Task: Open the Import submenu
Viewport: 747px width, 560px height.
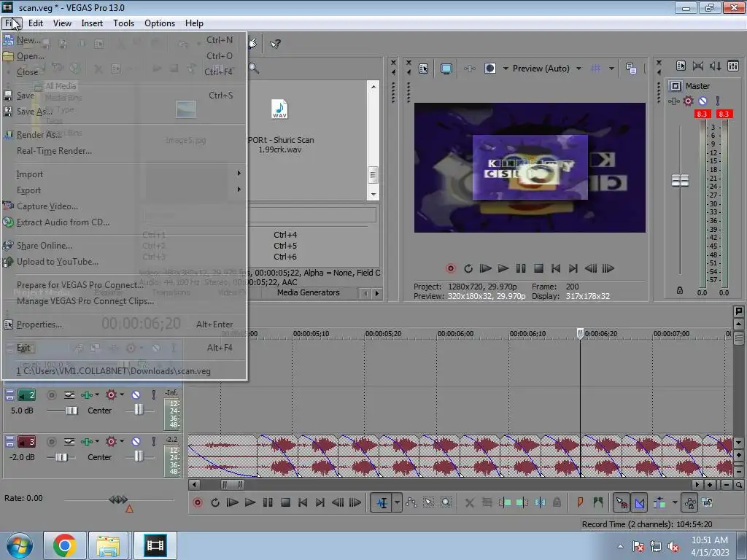Action: click(x=124, y=174)
